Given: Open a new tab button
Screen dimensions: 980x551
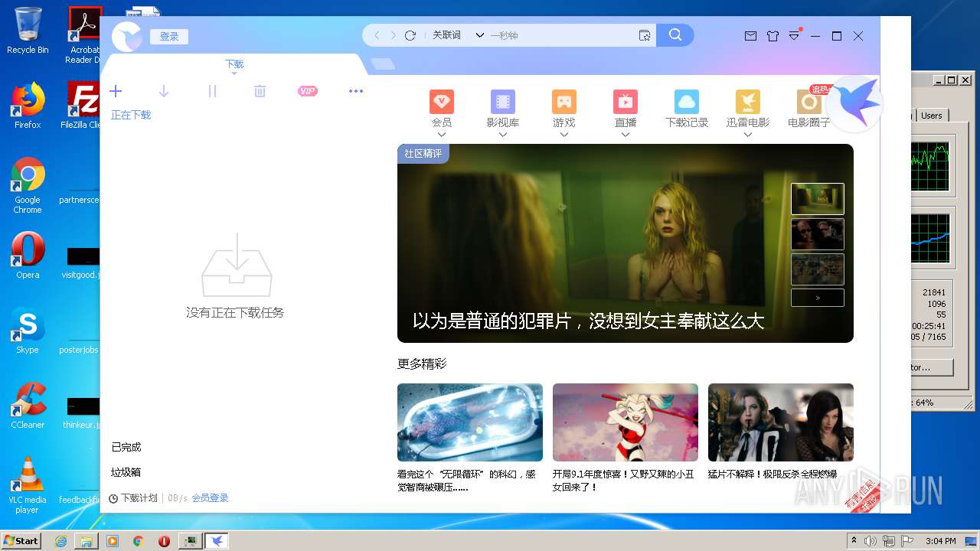Looking at the screenshot, I should coord(383,64).
